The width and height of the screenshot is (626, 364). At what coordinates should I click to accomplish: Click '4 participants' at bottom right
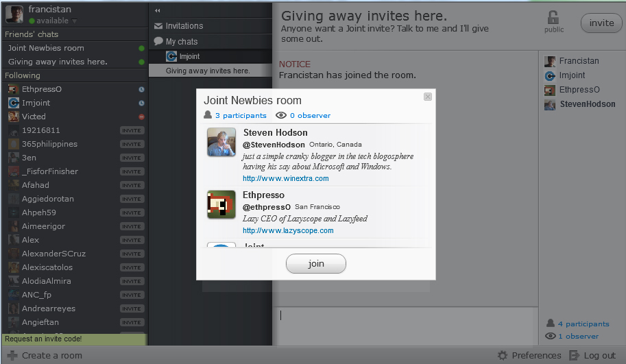click(x=583, y=324)
